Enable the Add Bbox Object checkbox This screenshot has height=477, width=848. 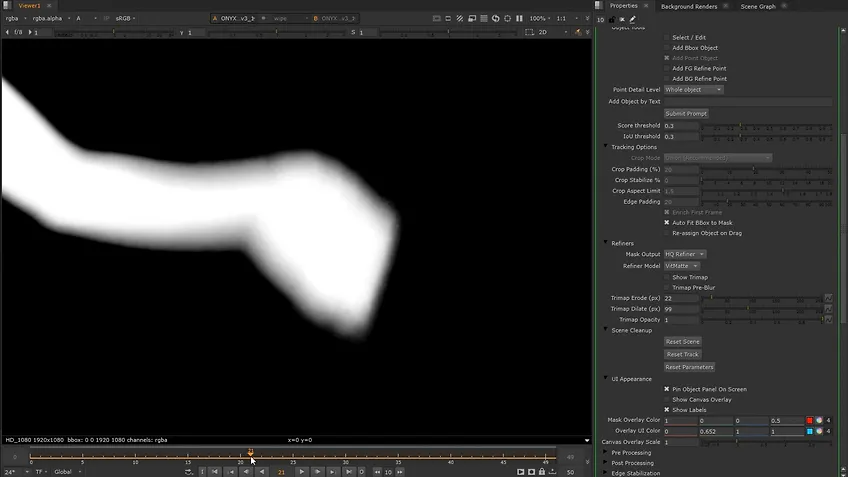(667, 48)
